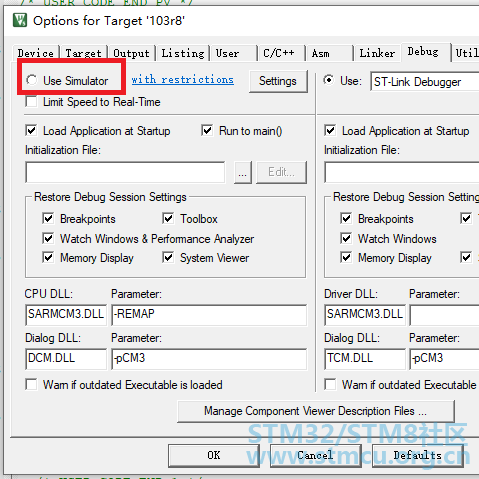This screenshot has height=479, width=479.
Task: Switch to the Target tab
Action: tap(83, 53)
